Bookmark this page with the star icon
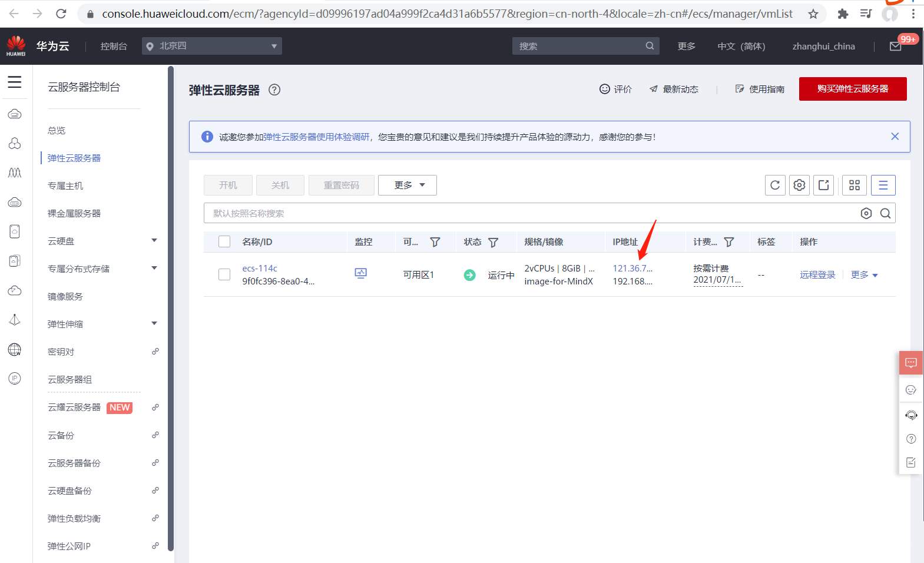 click(x=813, y=14)
